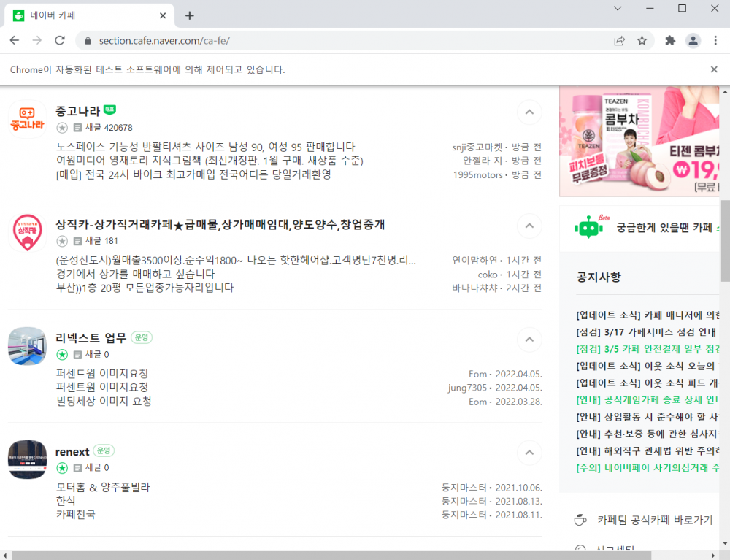Open the 상직카 cafe logo icon
Image resolution: width=730 pixels, height=560 pixels.
[28, 232]
